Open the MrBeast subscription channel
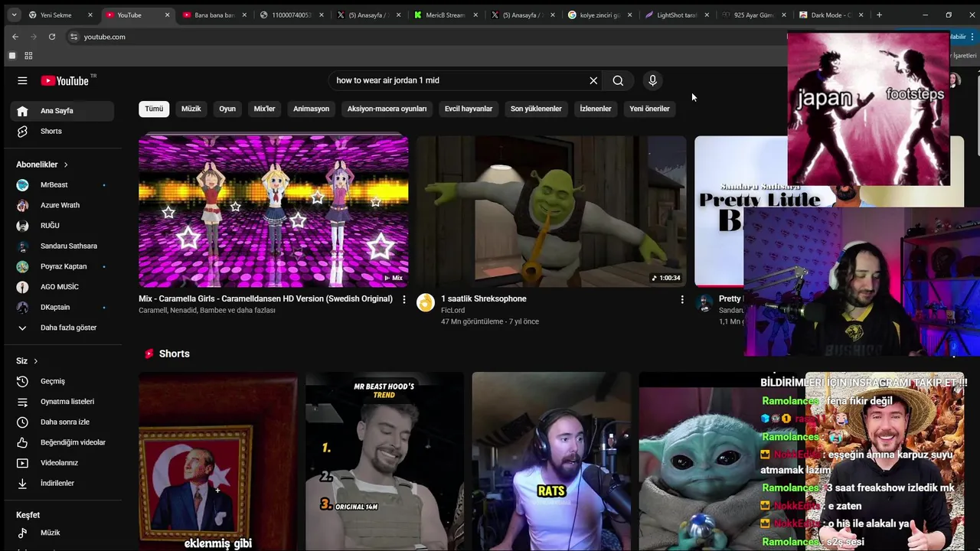This screenshot has width=980, height=551. [62, 184]
